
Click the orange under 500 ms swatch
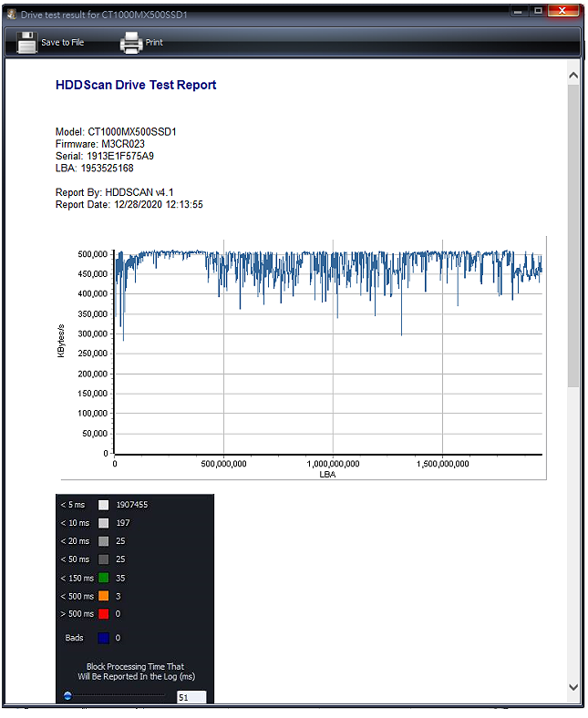(104, 596)
